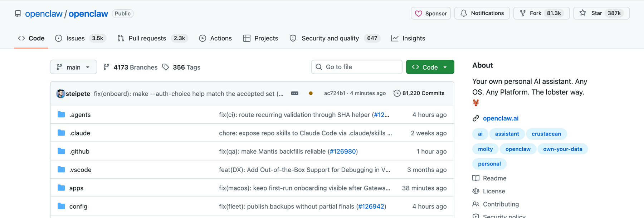The width and height of the screenshot is (644, 218).
Task: Star the repository with Star button
Action: coord(601,13)
